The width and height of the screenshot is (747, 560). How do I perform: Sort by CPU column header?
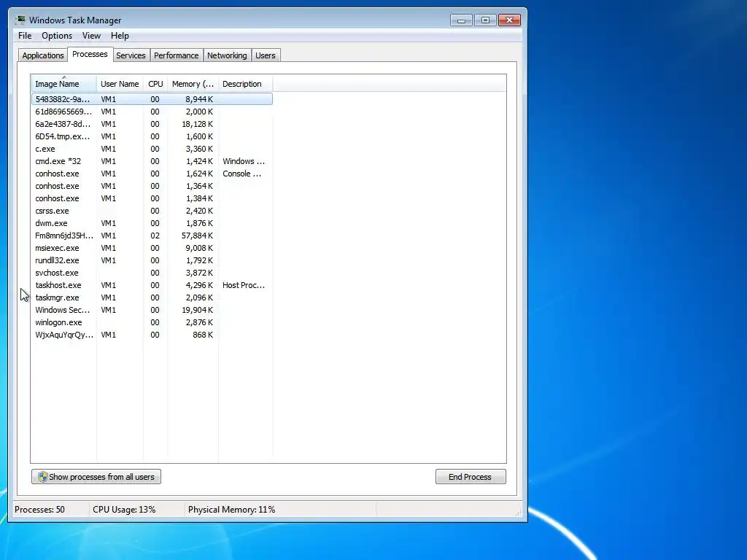(155, 84)
